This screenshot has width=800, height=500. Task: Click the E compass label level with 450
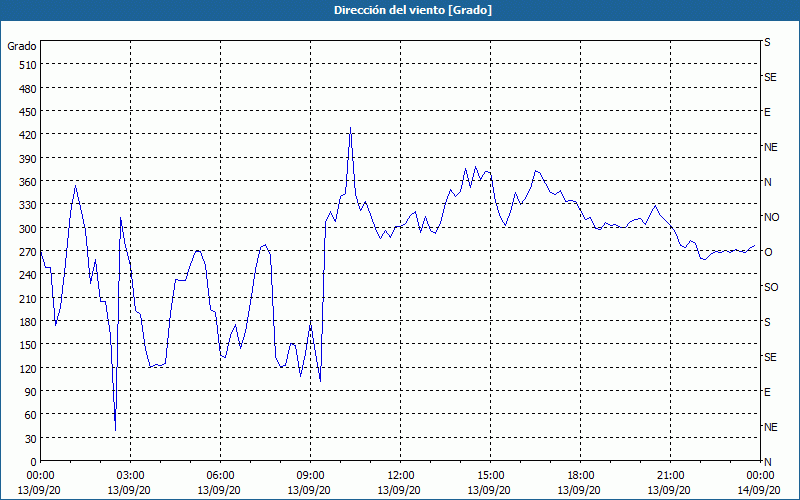767,112
